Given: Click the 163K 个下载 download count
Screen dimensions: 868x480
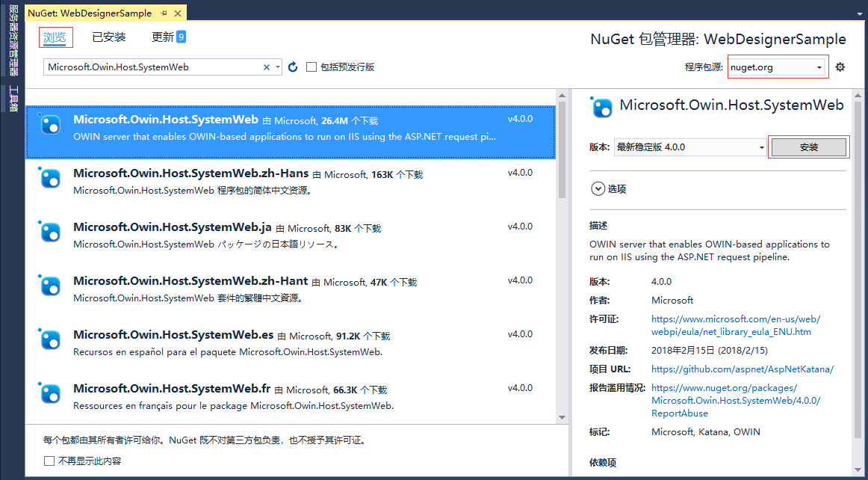Looking at the screenshot, I should pos(397,175).
